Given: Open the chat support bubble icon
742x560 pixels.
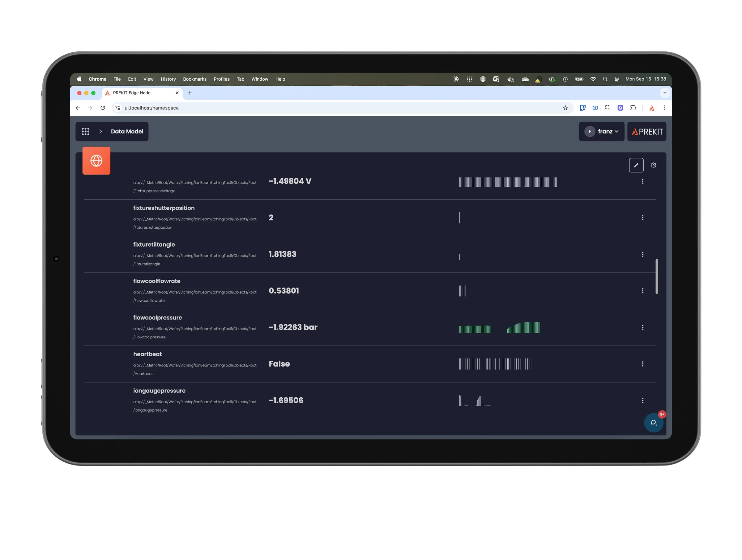Looking at the screenshot, I should 654,423.
